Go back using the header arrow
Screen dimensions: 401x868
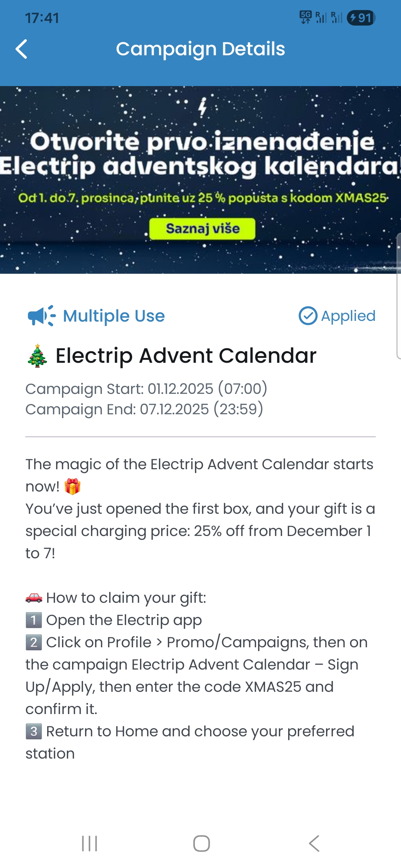22,49
